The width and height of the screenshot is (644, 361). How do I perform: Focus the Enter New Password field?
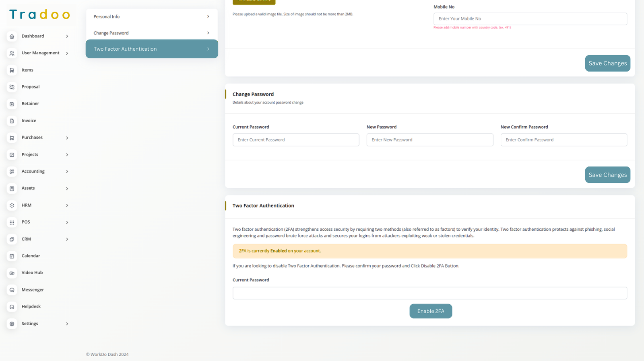429,140
